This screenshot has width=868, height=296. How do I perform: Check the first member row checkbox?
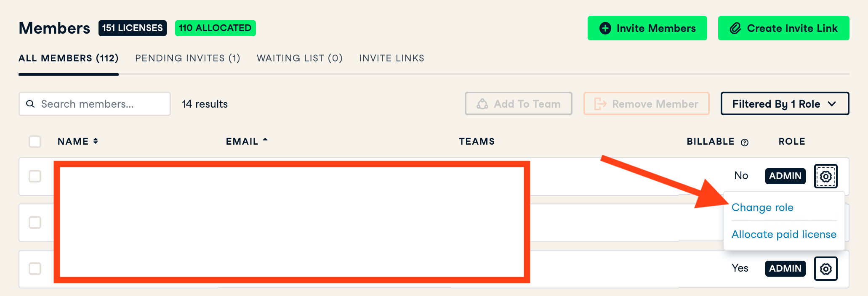point(35,176)
